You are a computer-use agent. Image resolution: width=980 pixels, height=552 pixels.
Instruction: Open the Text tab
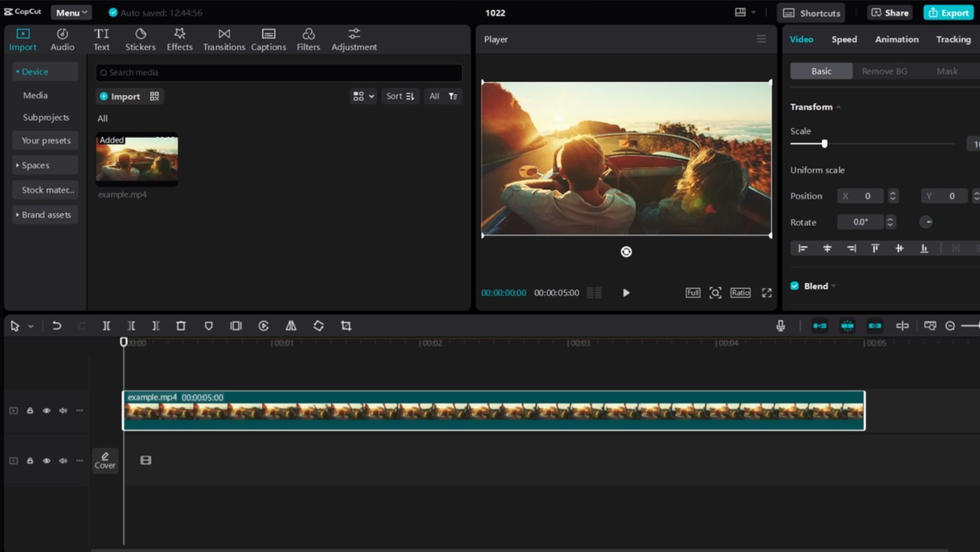pyautogui.click(x=102, y=39)
